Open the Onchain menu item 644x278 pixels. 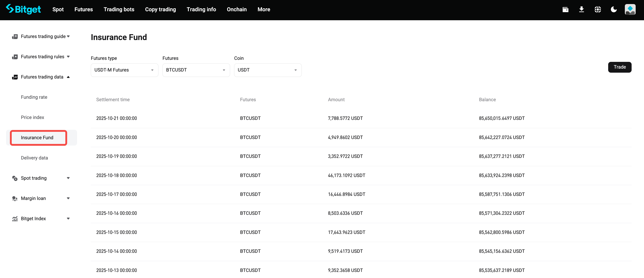click(237, 9)
